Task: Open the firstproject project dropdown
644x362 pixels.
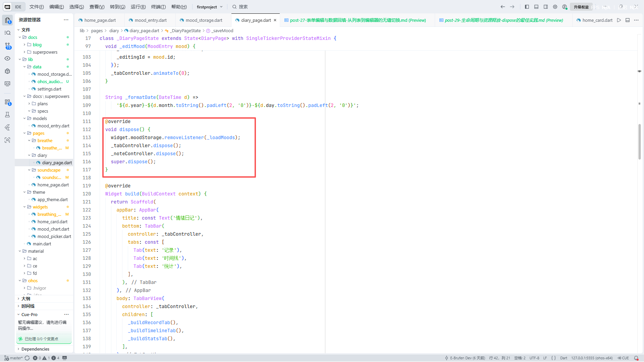Action: (210, 7)
